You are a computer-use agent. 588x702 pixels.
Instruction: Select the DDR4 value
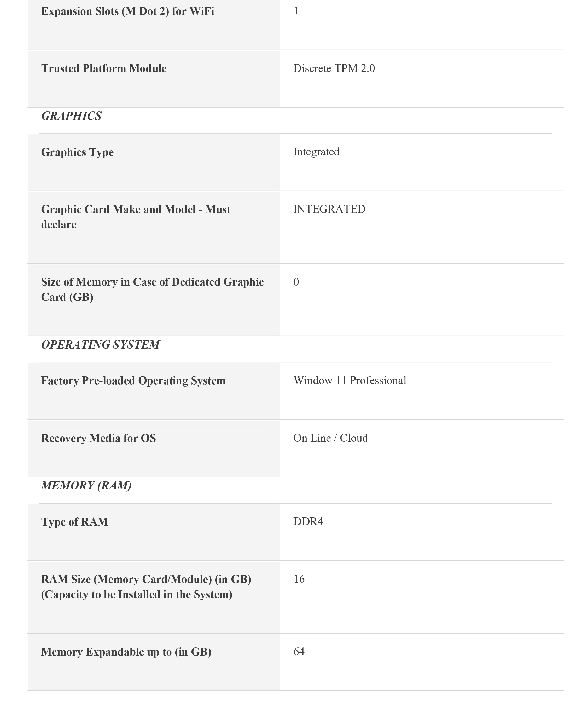pyautogui.click(x=308, y=522)
